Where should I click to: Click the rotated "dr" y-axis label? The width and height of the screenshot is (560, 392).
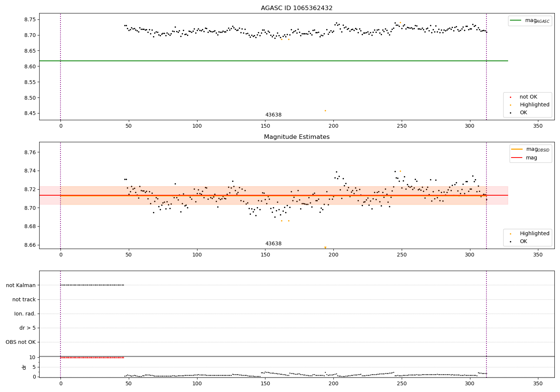tap(24, 367)
